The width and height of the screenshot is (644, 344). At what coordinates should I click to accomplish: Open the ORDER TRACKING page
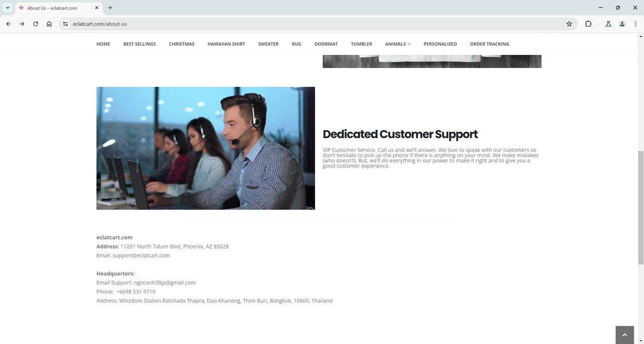[x=490, y=44]
